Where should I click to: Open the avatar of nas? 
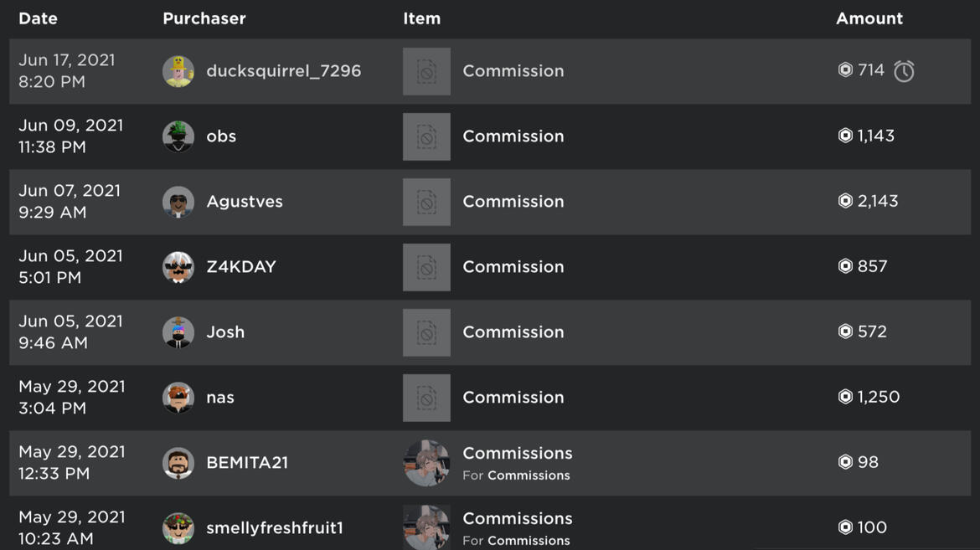click(178, 398)
